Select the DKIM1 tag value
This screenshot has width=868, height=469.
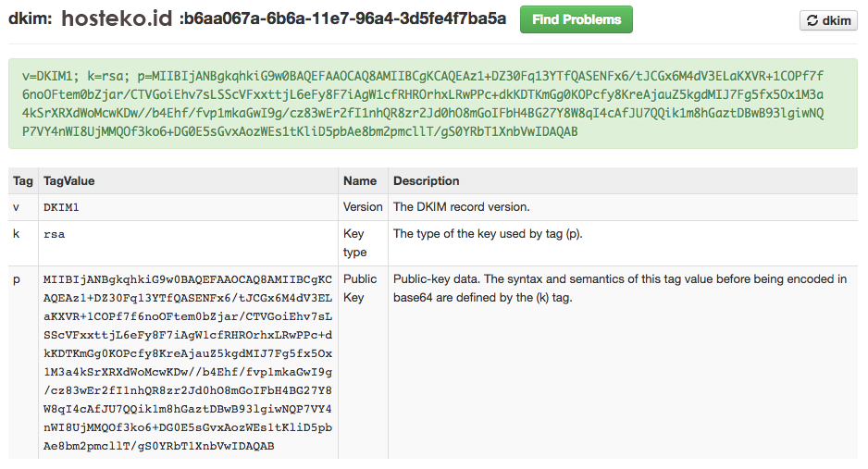[x=62, y=207]
